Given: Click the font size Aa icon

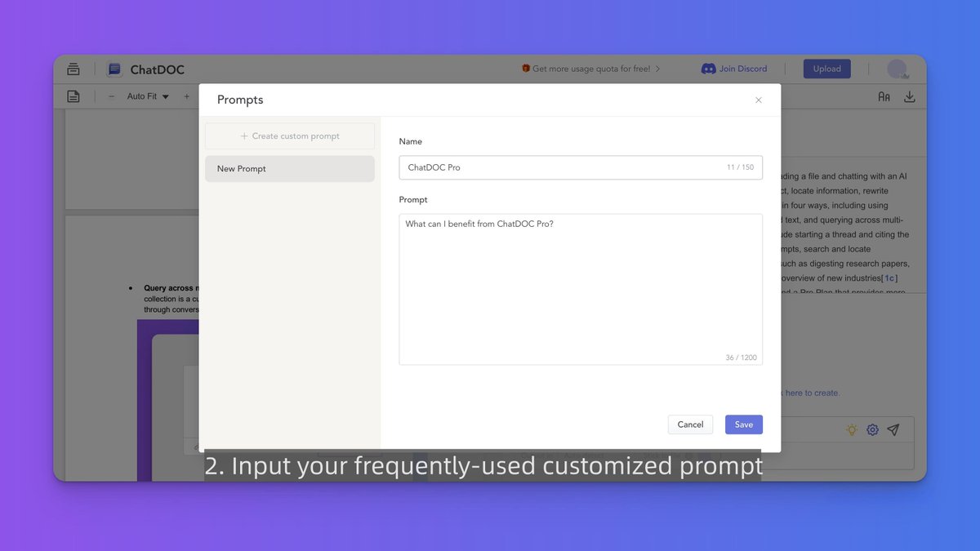Looking at the screenshot, I should (884, 96).
